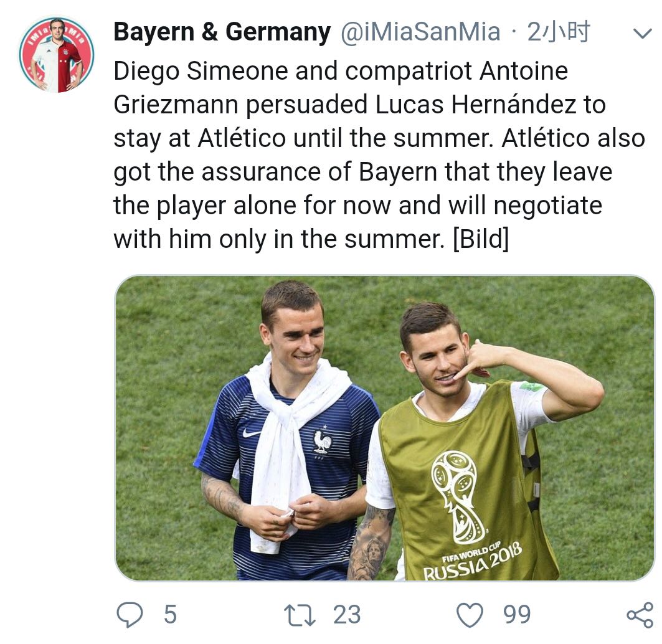Click the reply count 5
The image size is (662, 644).
click(x=170, y=615)
